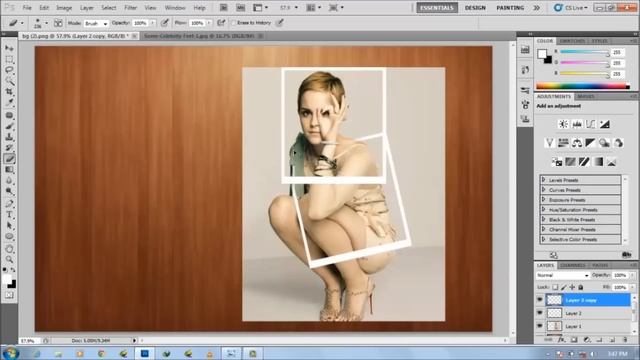Select the Pen tool
Viewport: 640px width, 360px height.
click(x=9, y=204)
